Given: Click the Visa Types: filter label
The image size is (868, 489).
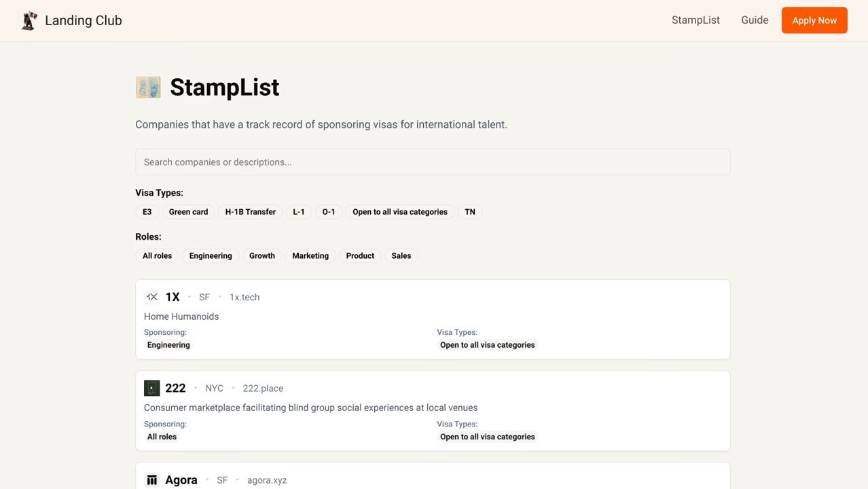Looking at the screenshot, I should click(160, 193).
